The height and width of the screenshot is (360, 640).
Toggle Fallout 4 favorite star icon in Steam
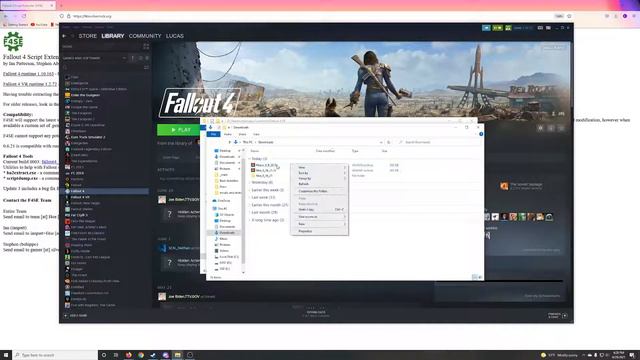pos(561,128)
